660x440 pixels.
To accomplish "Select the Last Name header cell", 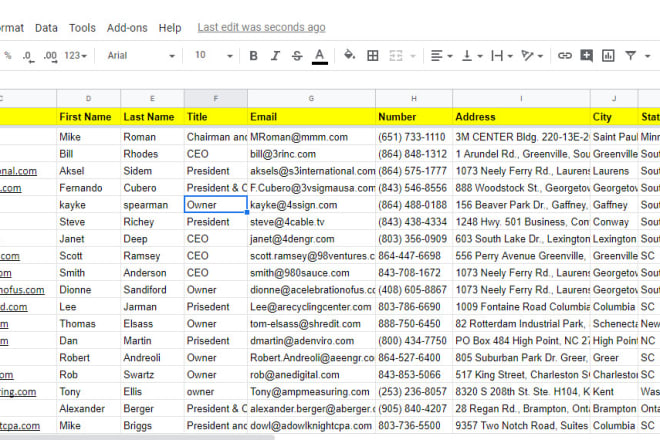I will coord(152,117).
